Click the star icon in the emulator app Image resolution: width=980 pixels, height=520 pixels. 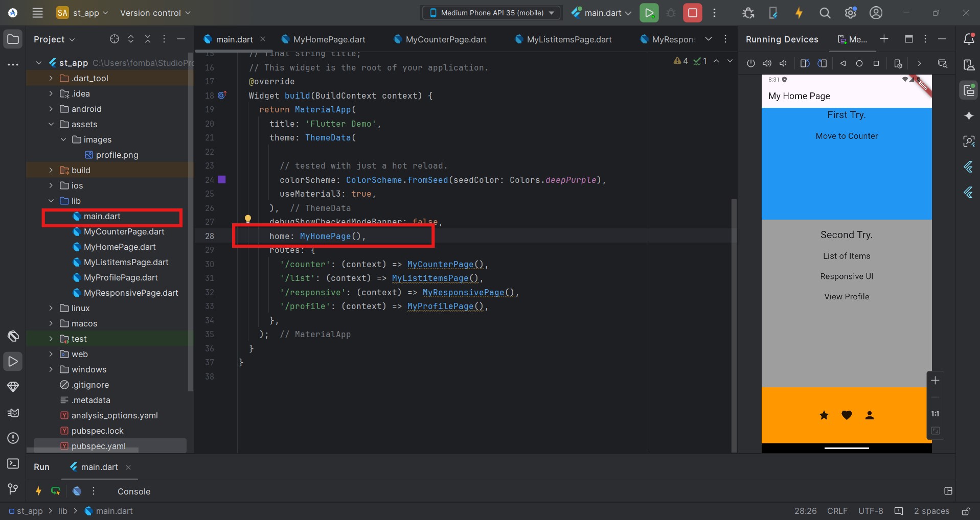click(x=824, y=415)
